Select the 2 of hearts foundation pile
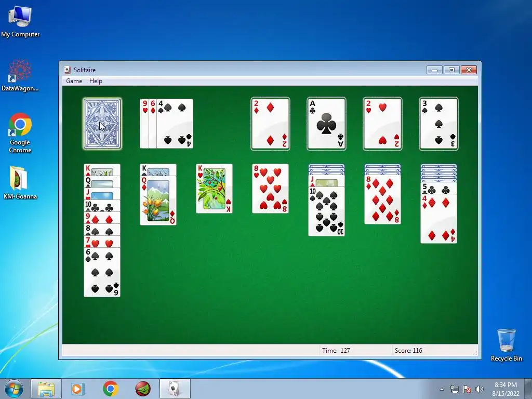532x399 pixels. (382, 124)
